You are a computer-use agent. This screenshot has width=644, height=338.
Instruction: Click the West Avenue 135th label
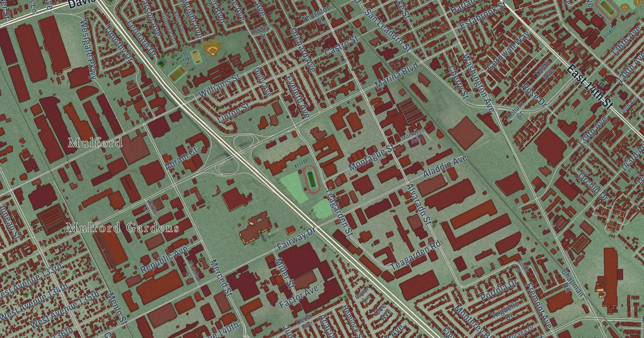pos(65,311)
